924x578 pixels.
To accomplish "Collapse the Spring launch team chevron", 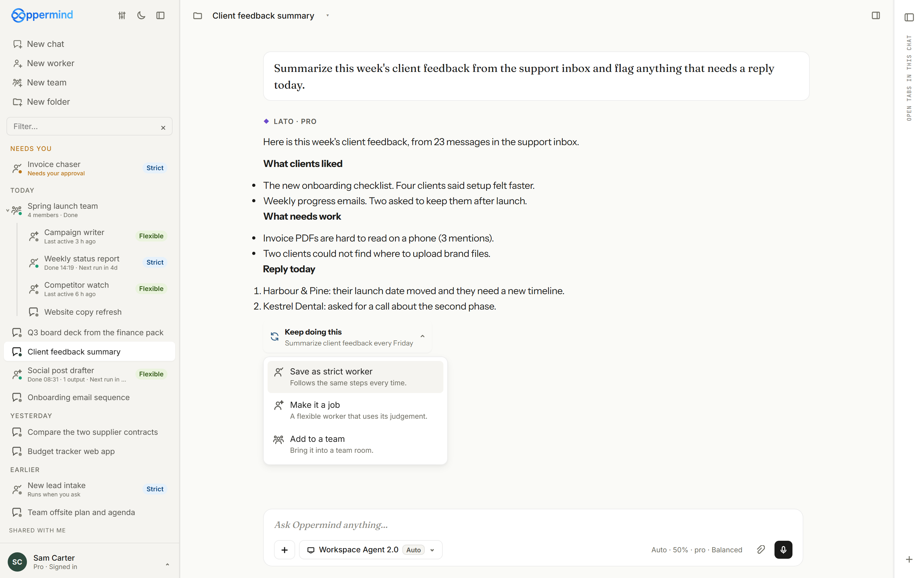I will pos(7,210).
